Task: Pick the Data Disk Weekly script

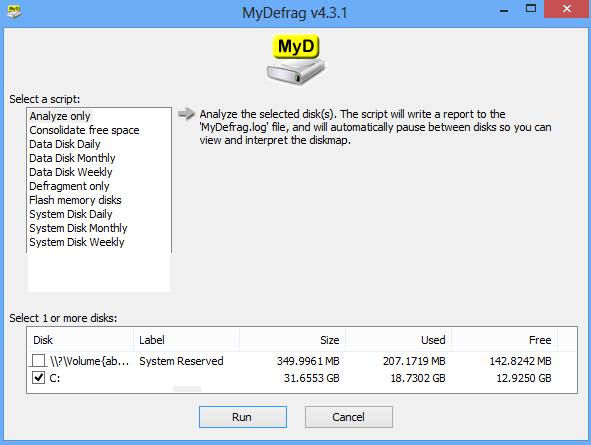Action: click(x=71, y=172)
